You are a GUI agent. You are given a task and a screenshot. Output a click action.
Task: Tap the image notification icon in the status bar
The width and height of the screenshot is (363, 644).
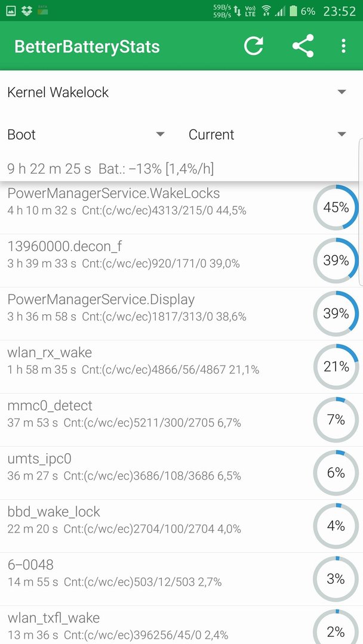[x=10, y=11]
